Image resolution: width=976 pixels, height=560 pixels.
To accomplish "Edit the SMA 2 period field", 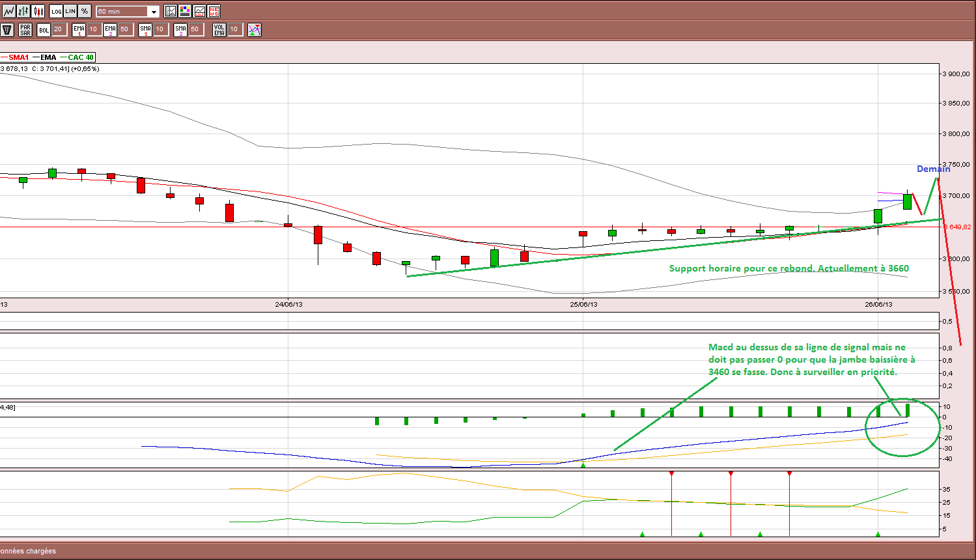I will pyautogui.click(x=197, y=29).
